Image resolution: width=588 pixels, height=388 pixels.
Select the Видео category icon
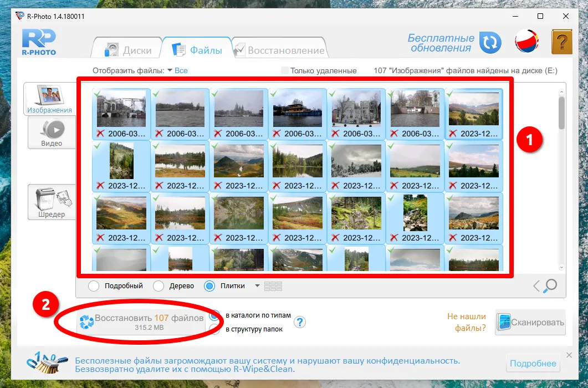point(52,133)
